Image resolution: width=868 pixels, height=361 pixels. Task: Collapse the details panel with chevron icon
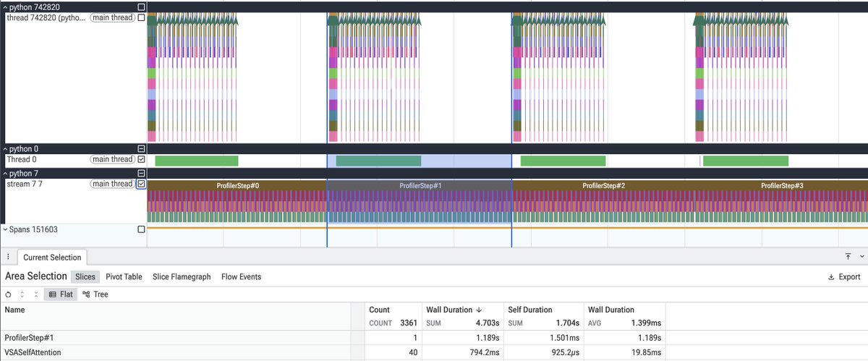point(861,256)
